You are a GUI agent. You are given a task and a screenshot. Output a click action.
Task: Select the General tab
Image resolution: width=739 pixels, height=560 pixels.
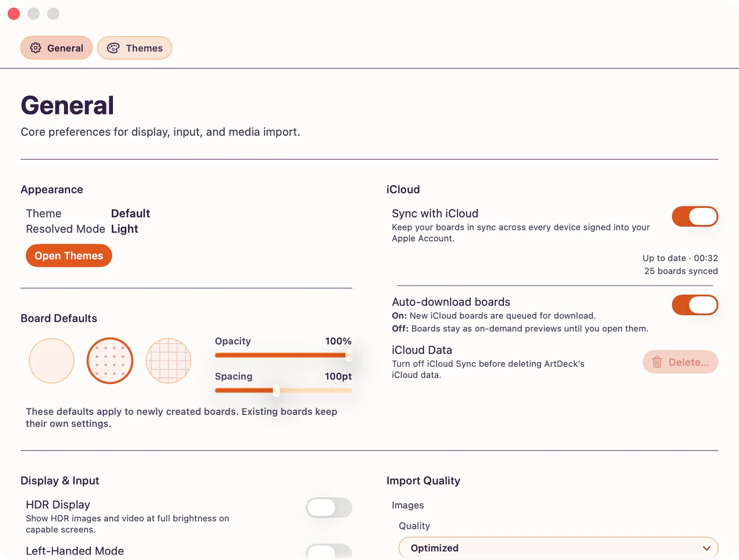click(56, 48)
